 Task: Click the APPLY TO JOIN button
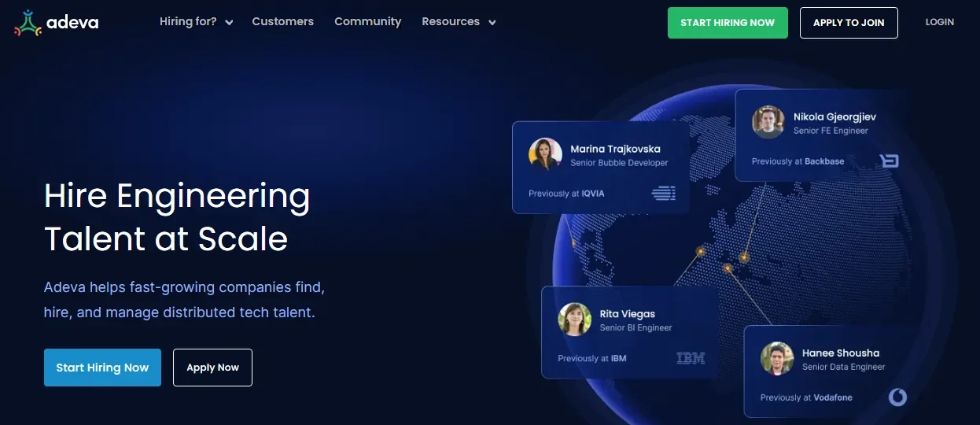848,23
